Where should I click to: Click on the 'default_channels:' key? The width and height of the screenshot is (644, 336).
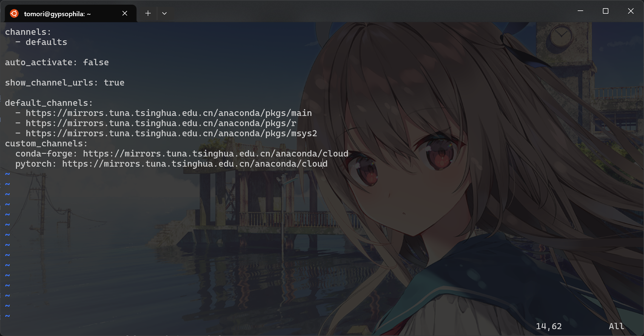(x=49, y=103)
